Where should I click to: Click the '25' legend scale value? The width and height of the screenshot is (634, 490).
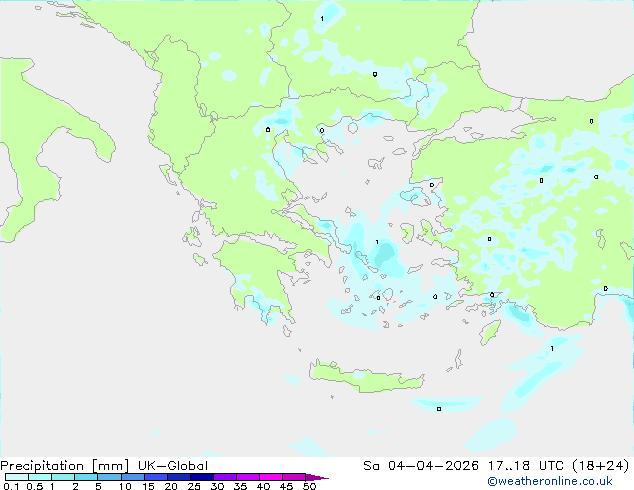(194, 486)
